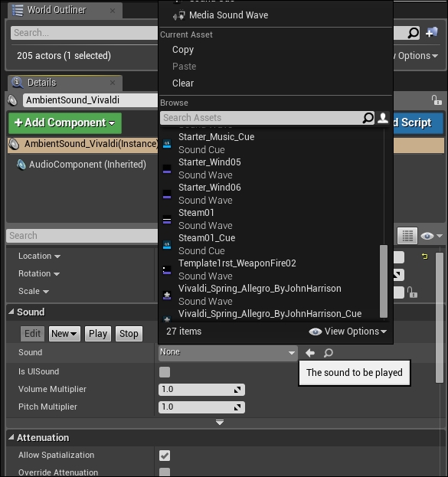Click the Details property Search field

click(82, 236)
